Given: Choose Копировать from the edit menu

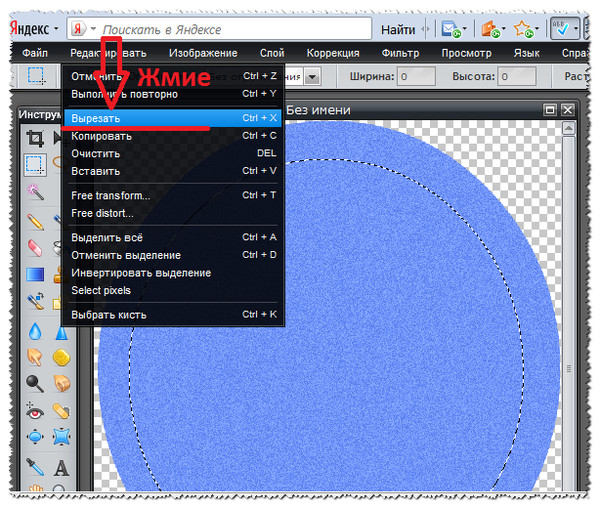Looking at the screenshot, I should pyautogui.click(x=173, y=136).
